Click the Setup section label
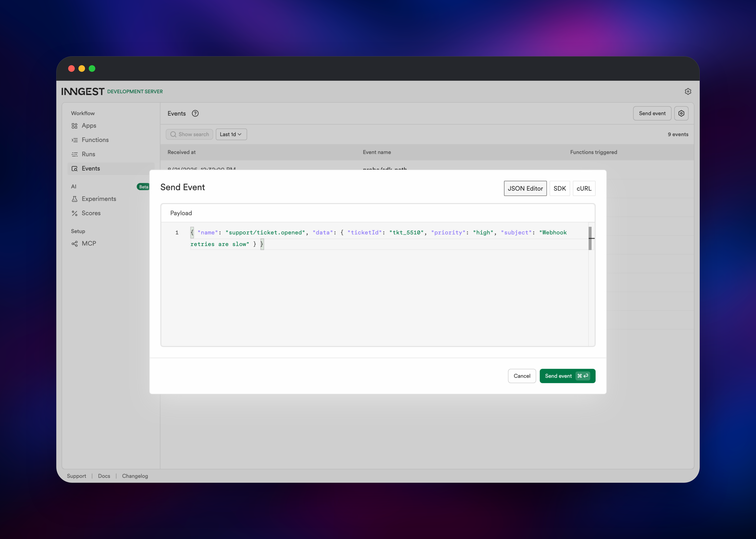Viewport: 756px width, 539px height. point(78,231)
